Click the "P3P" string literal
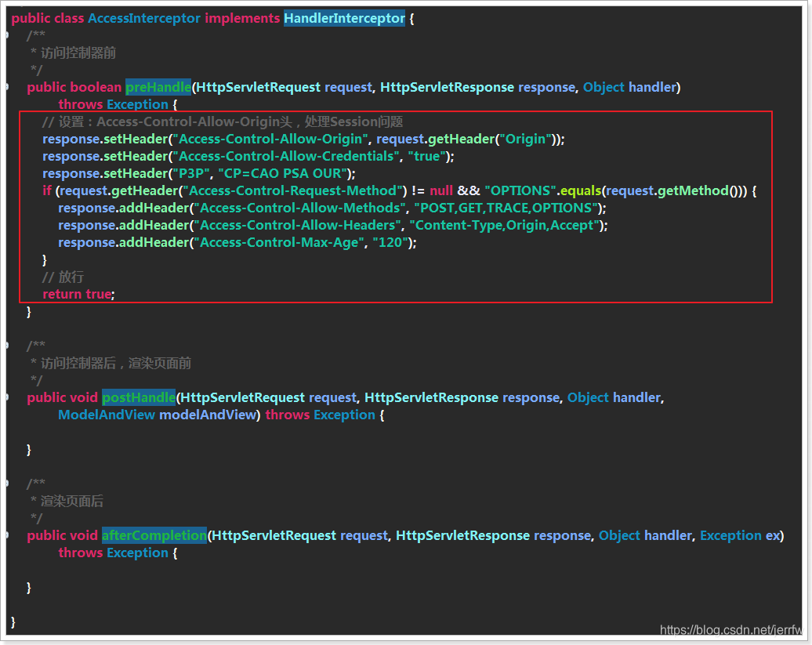812x645 pixels. 191,173
